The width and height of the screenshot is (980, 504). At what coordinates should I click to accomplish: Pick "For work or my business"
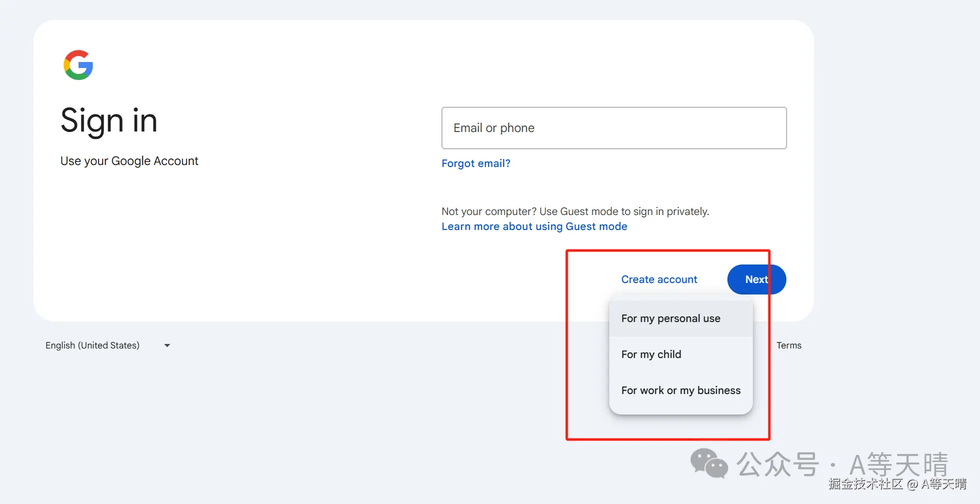pos(680,390)
